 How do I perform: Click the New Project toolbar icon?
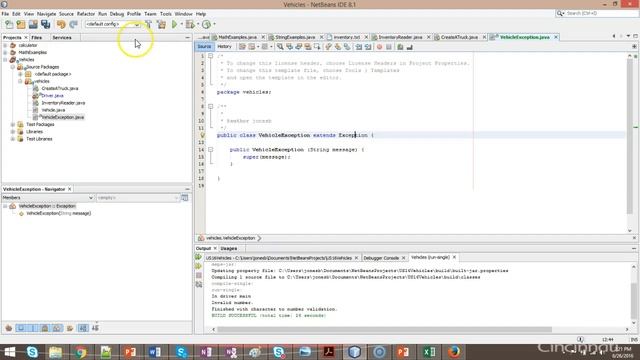coord(21,24)
